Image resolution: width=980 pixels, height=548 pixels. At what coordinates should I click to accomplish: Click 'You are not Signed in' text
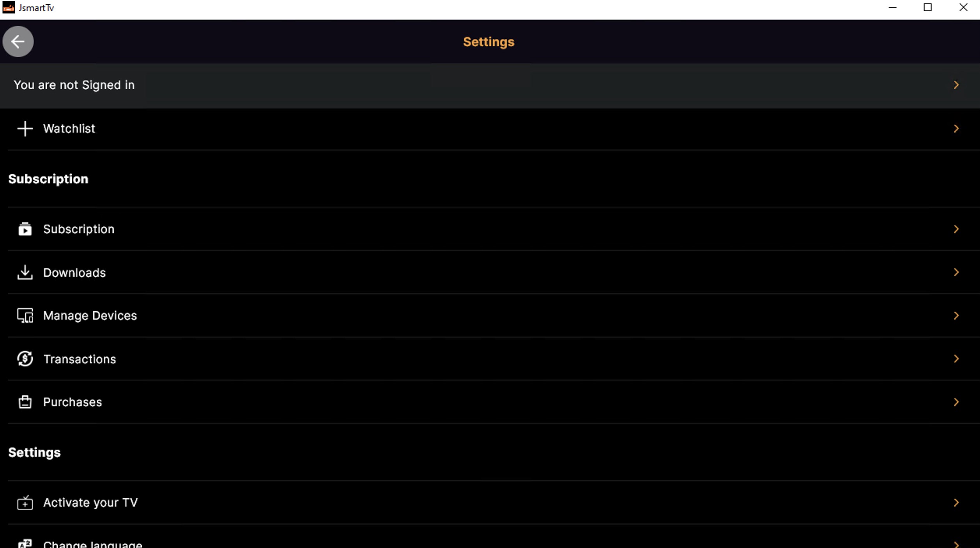point(74,85)
